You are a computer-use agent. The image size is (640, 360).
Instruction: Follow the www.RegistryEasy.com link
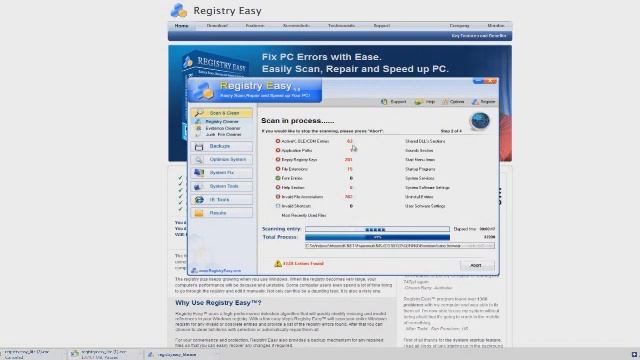click(x=220, y=271)
